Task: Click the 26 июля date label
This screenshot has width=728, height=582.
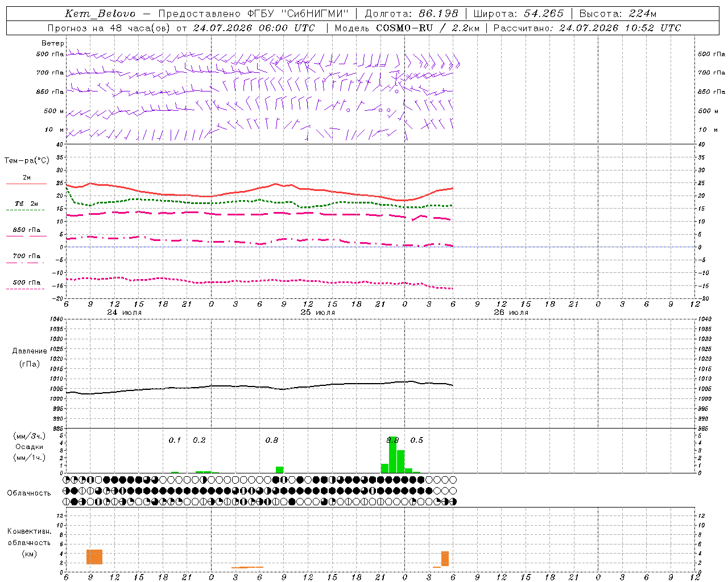Action: pyautogui.click(x=511, y=312)
